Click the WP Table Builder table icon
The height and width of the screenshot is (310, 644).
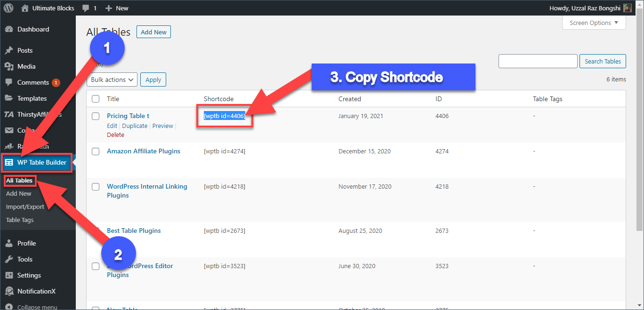click(x=9, y=163)
